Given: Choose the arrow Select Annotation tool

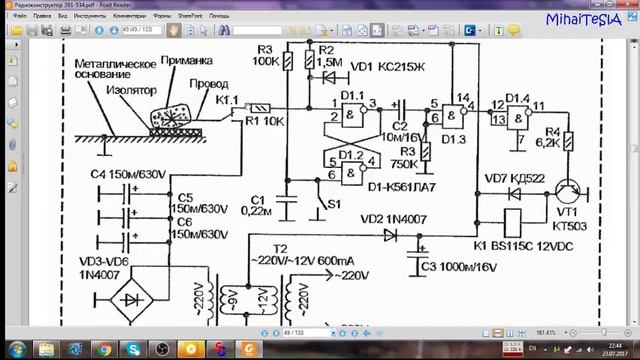Looking at the screenshot, I should pos(204,31).
